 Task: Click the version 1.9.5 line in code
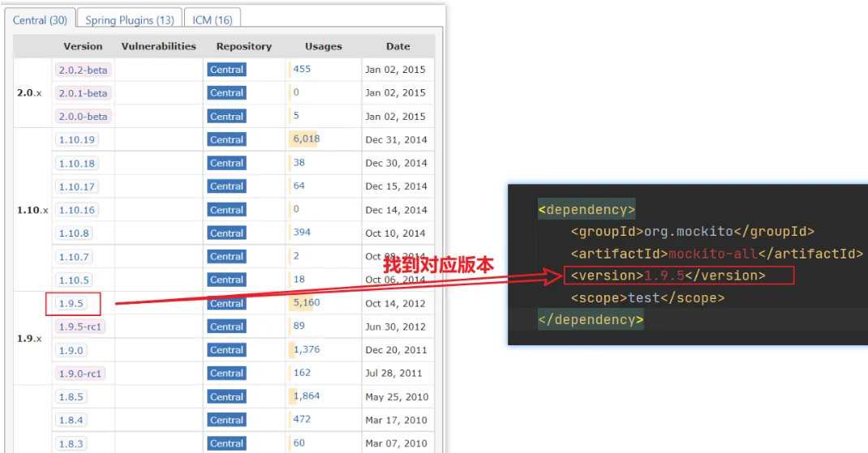tap(668, 276)
